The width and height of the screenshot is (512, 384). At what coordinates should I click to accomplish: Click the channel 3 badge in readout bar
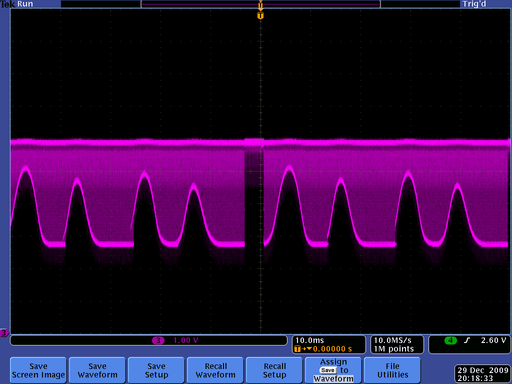coord(158,340)
